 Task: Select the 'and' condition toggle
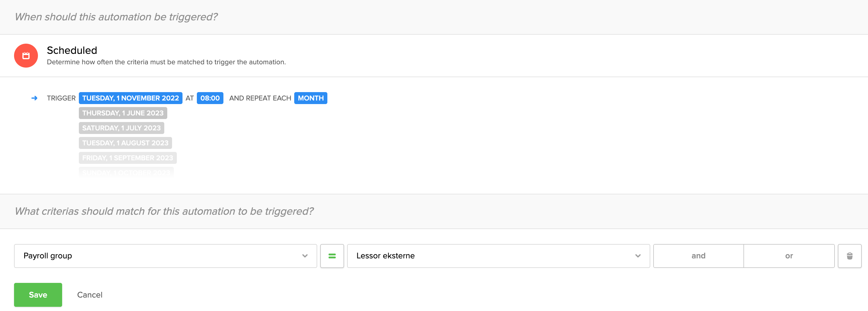click(698, 256)
